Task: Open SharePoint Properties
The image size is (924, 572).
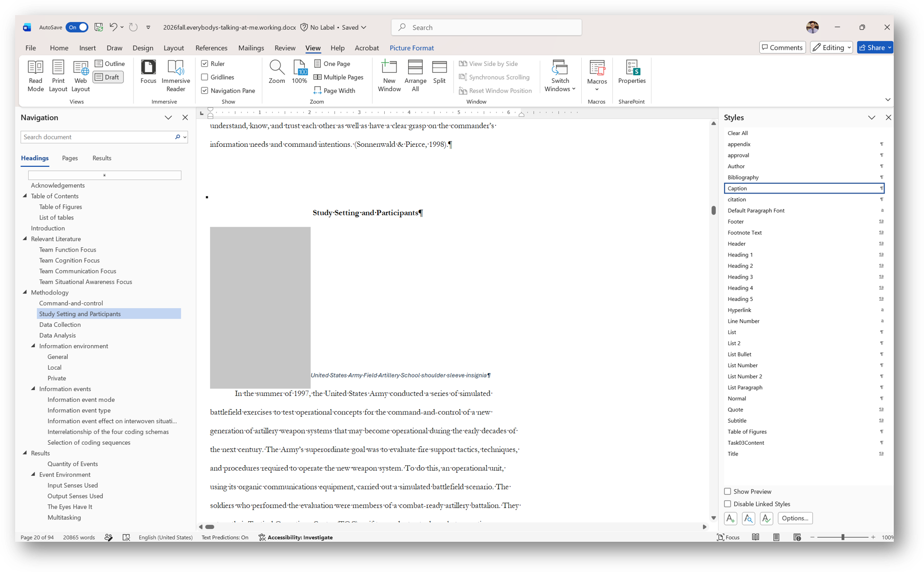Action: tap(631, 72)
